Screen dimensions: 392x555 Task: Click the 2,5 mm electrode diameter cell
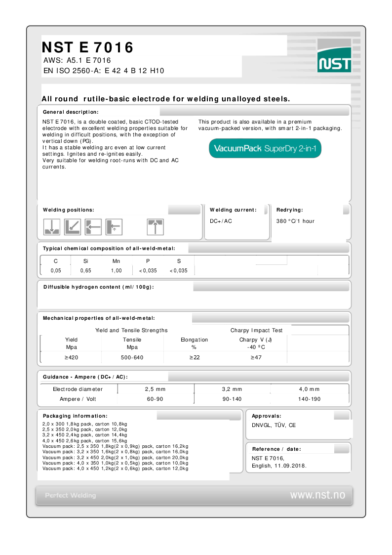coord(155,389)
